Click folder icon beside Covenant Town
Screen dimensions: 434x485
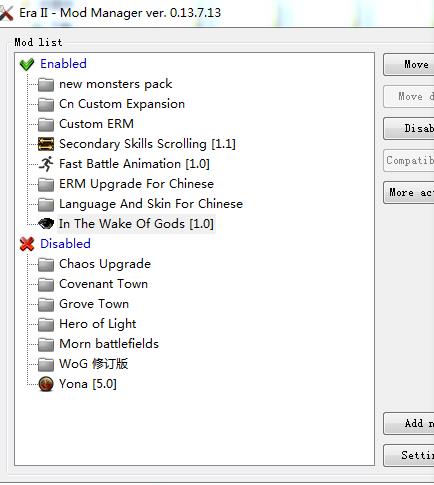point(46,284)
